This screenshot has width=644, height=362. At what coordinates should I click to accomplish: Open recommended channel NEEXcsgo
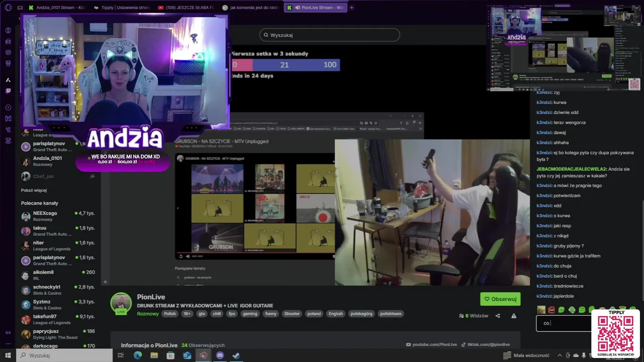pyautogui.click(x=58, y=216)
